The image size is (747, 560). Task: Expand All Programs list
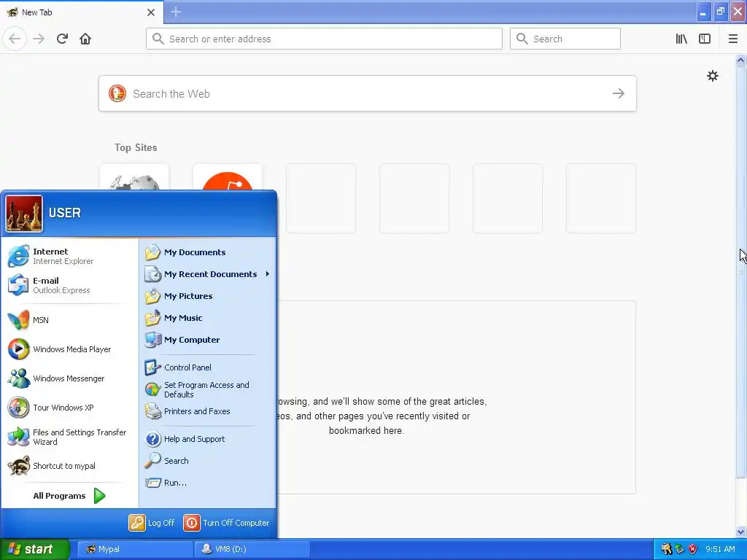point(69,496)
